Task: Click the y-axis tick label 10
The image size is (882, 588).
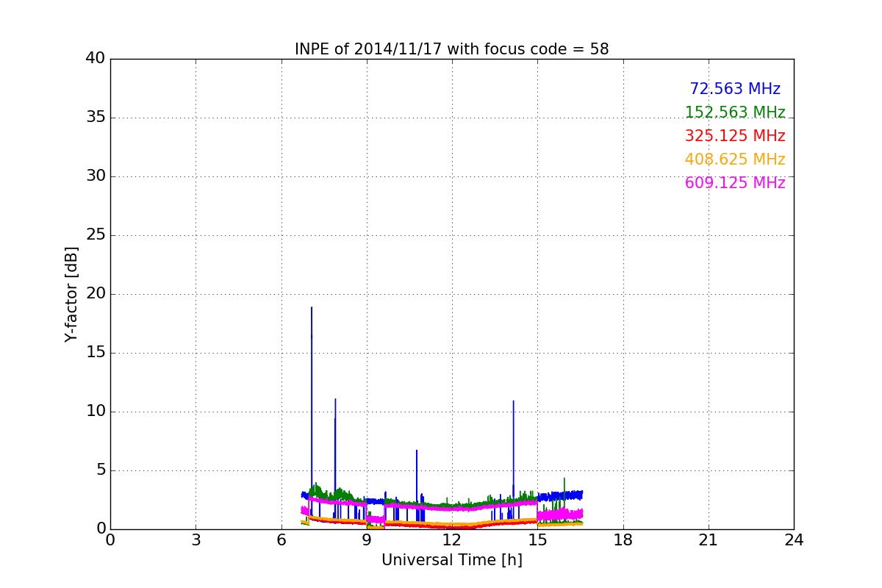Action: [96, 412]
